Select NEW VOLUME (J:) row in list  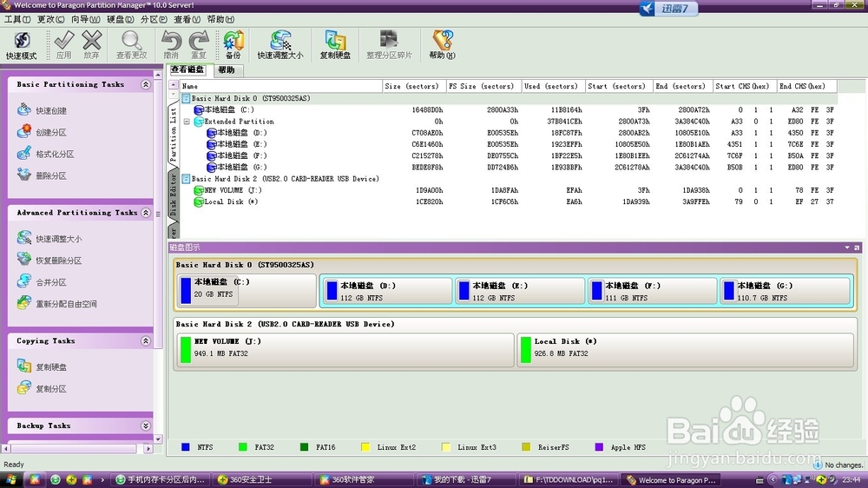tap(508, 190)
